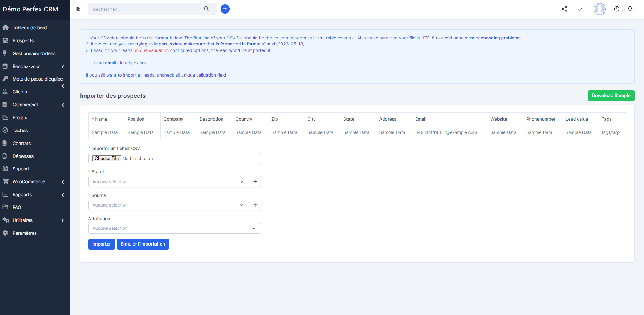
Task: Click the Tableau de bord home icon
Action: (5, 28)
